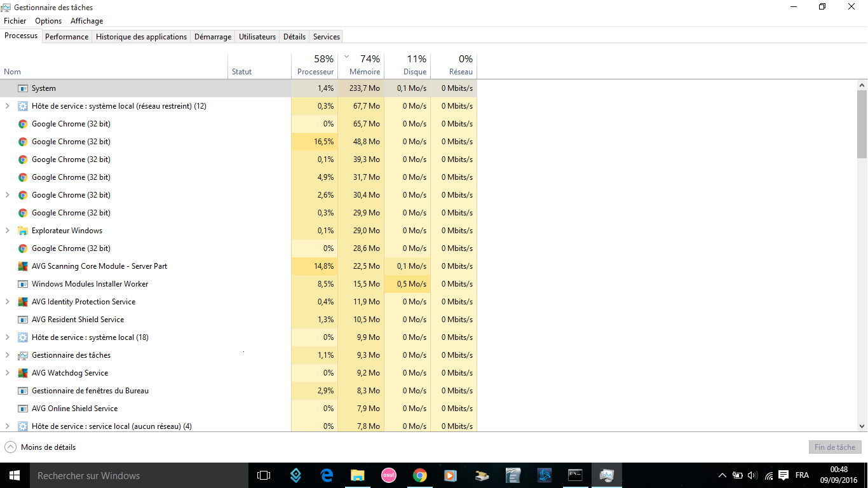Screen dimensions: 868x488
Task: Click the Chrome icon in the 31,7 Mo row
Action: pyautogui.click(x=23, y=177)
